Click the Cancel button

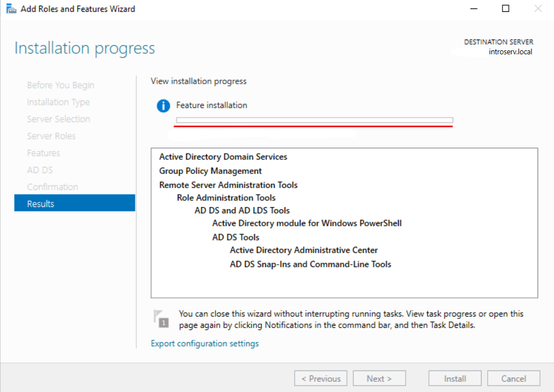[x=513, y=378]
